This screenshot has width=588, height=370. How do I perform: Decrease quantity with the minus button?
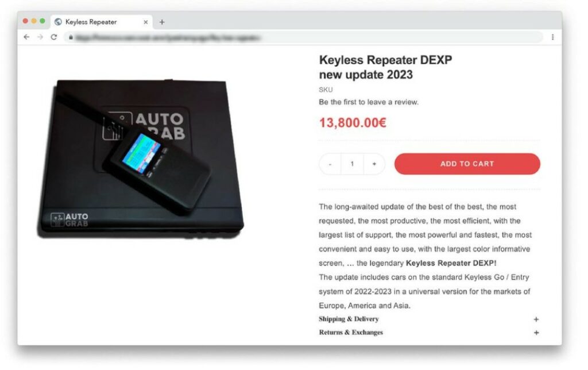[330, 164]
